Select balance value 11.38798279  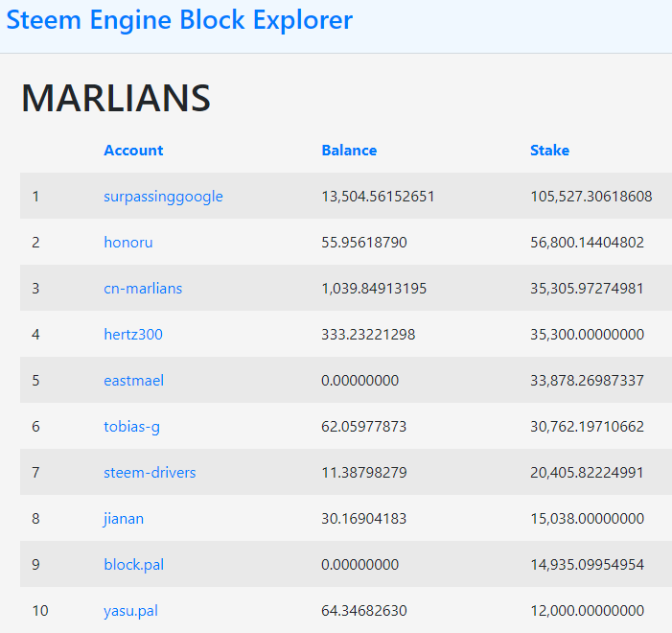[364, 472]
